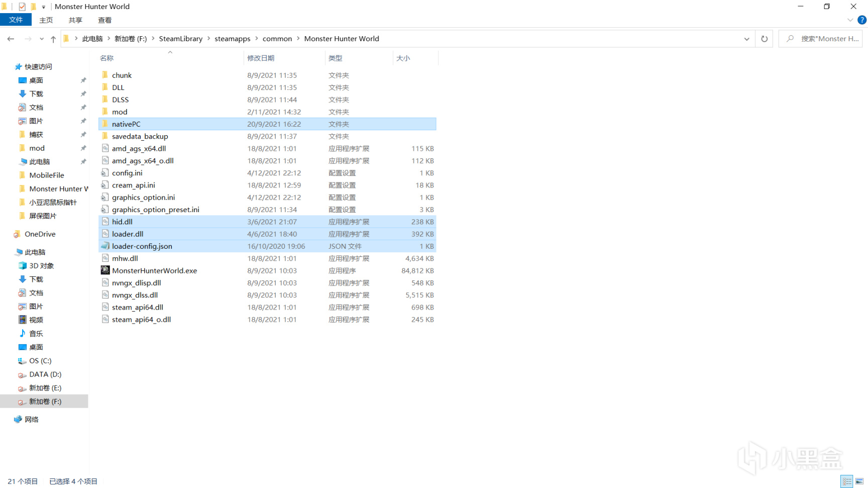Viewport: 868px width, 488px height.
Task: Go up one folder level arrow
Action: coord(53,39)
